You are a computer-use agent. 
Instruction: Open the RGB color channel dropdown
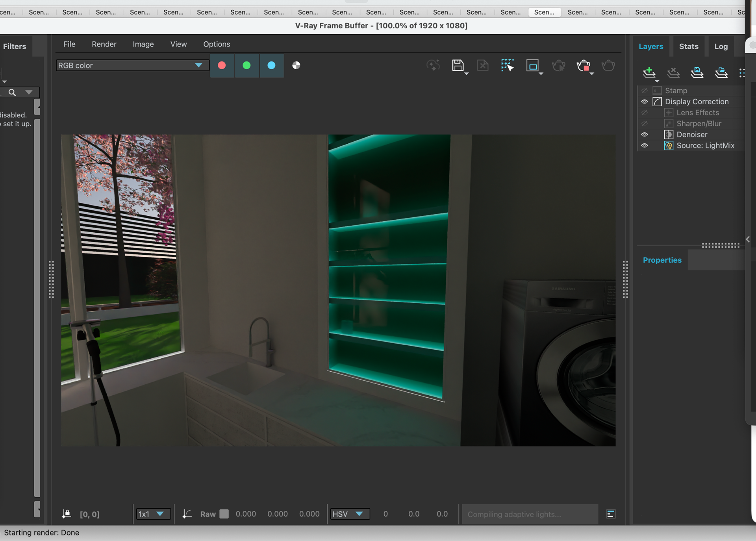[x=132, y=65]
